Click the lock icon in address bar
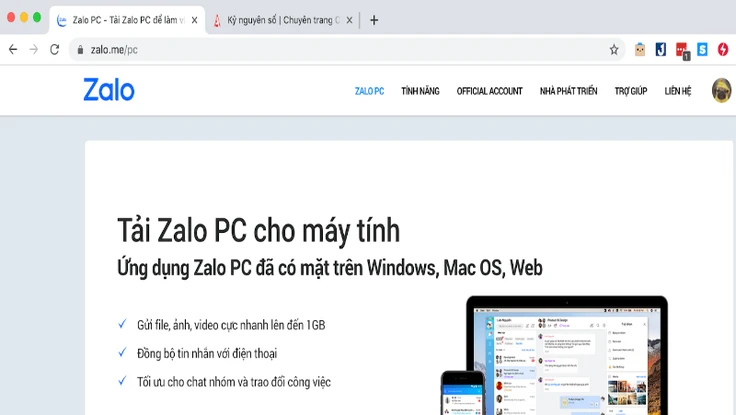Viewport: 736px width, 415px height. click(x=80, y=50)
